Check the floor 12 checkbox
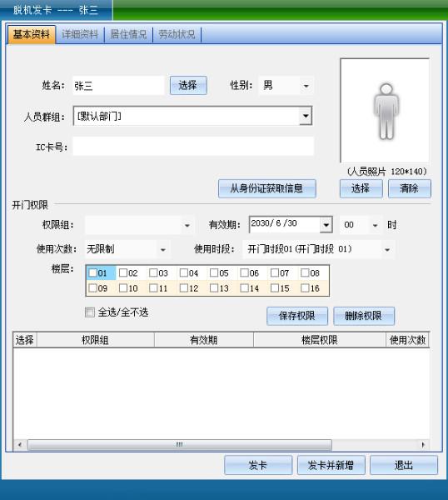Image resolution: width=448 pixels, height=500 pixels. tap(183, 288)
